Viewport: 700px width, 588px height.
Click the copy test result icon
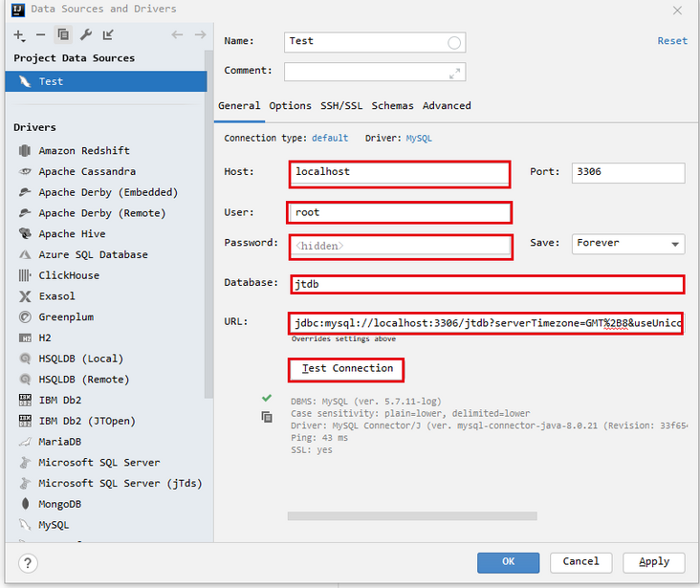tap(267, 417)
